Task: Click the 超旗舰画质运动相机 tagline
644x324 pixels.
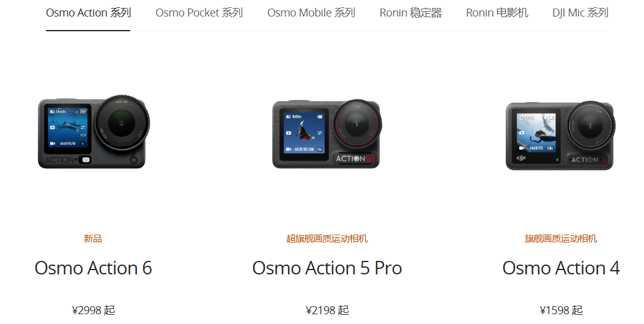Action: click(x=327, y=238)
